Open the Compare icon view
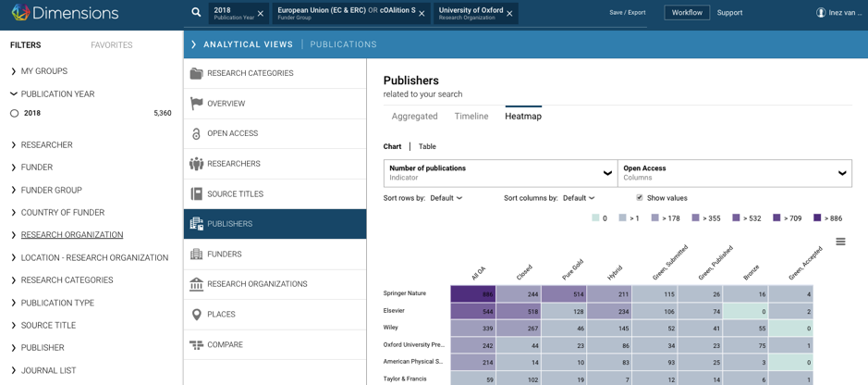The height and width of the screenshot is (385, 868). pyautogui.click(x=196, y=345)
